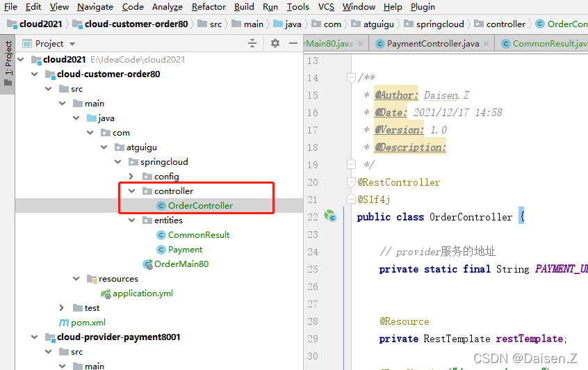Image resolution: width=588 pixels, height=370 pixels.
Task: Select application.yml file in tree
Action: [142, 293]
